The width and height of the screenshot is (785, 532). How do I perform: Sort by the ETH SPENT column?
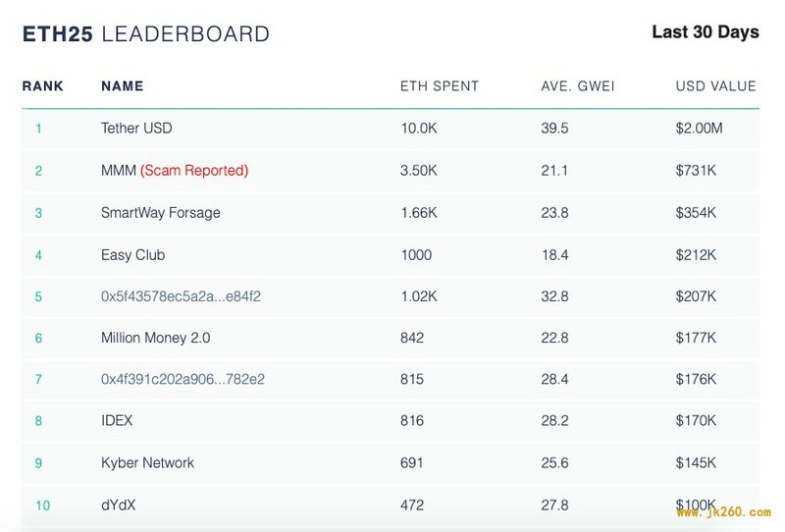pyautogui.click(x=439, y=86)
